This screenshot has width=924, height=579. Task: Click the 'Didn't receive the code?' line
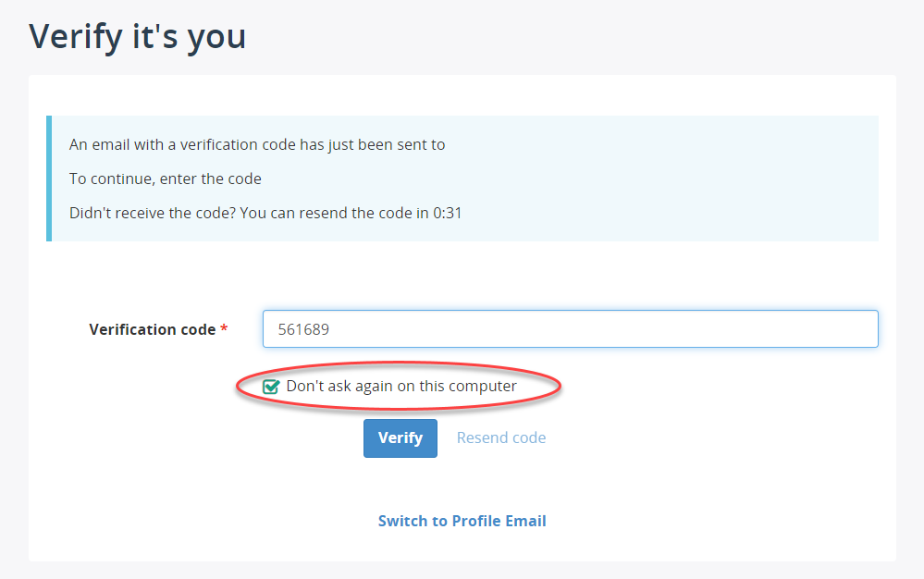point(265,214)
